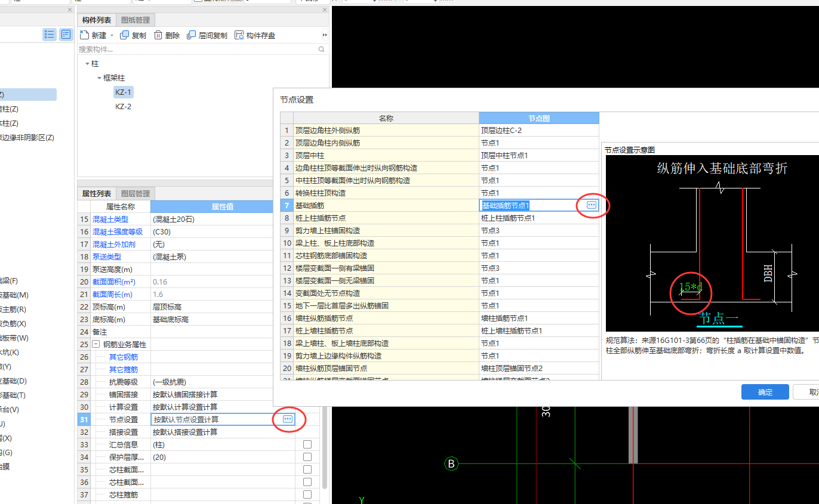The image size is (819, 504).
Task: Click the 名称 column header
Action: [x=386, y=118]
